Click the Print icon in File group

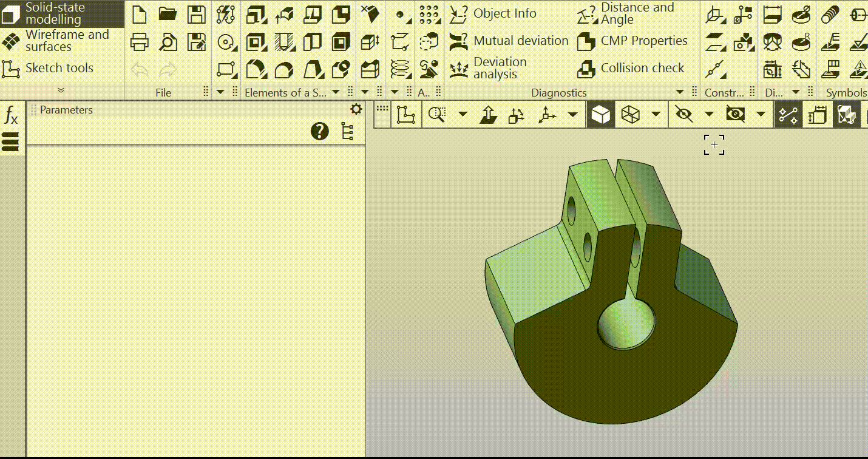point(140,42)
